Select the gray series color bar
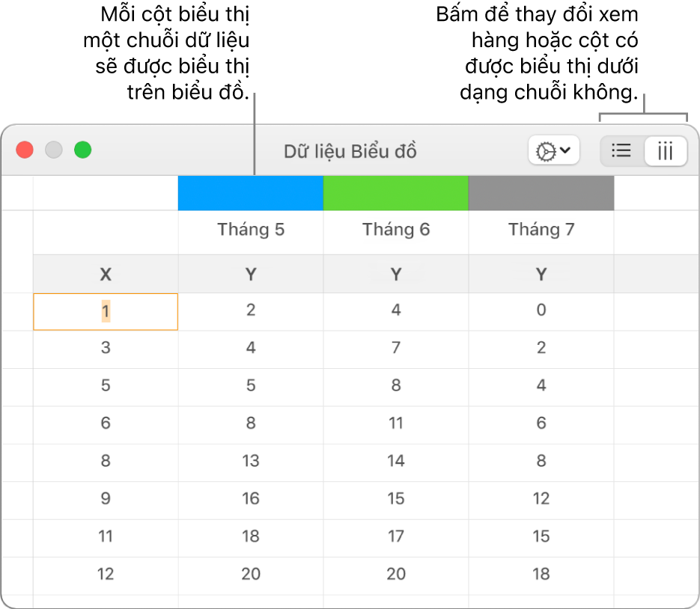 541,193
